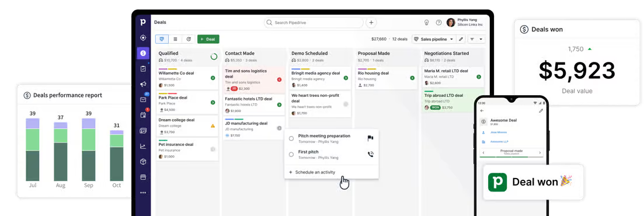The image size is (644, 216).
Task: Open the Mail inbox sidebar icon
Action: pos(143,99)
